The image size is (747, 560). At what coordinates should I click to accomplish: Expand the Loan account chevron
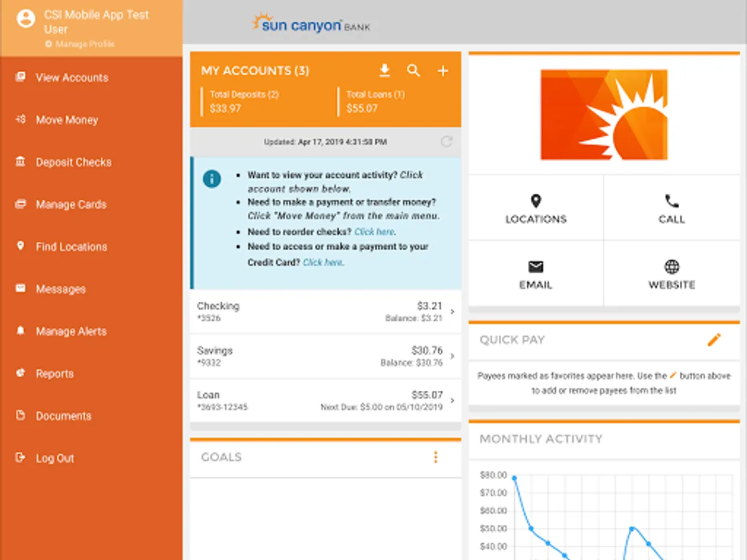tap(453, 400)
